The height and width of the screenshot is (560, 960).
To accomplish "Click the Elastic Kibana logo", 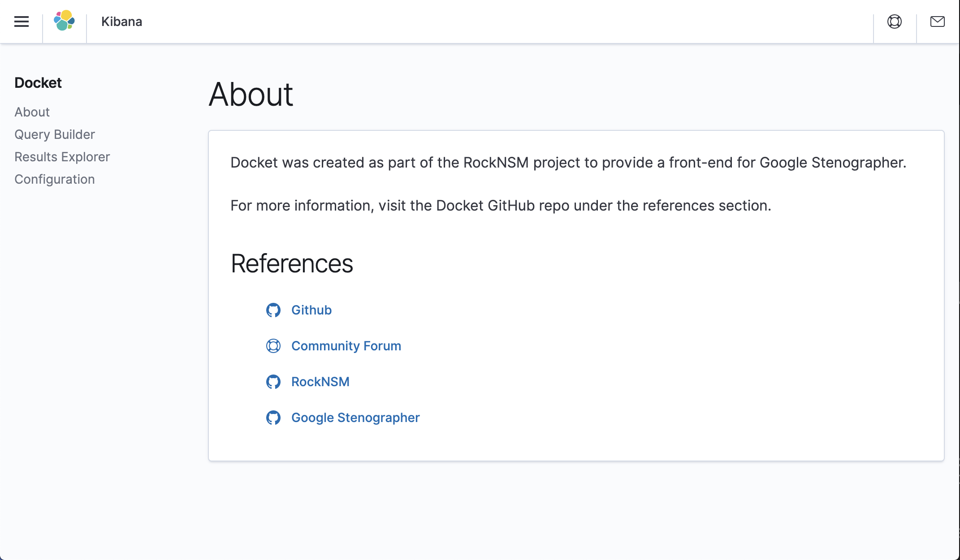I will coord(64,21).
